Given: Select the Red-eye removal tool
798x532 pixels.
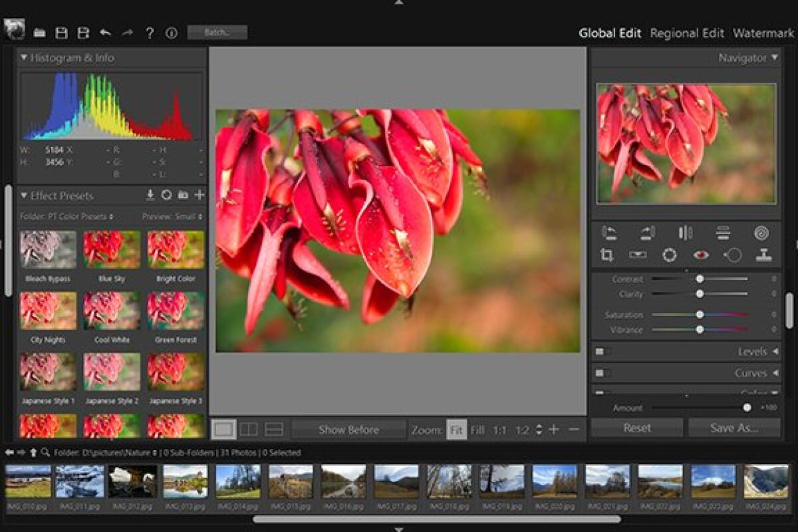Looking at the screenshot, I should (x=700, y=256).
